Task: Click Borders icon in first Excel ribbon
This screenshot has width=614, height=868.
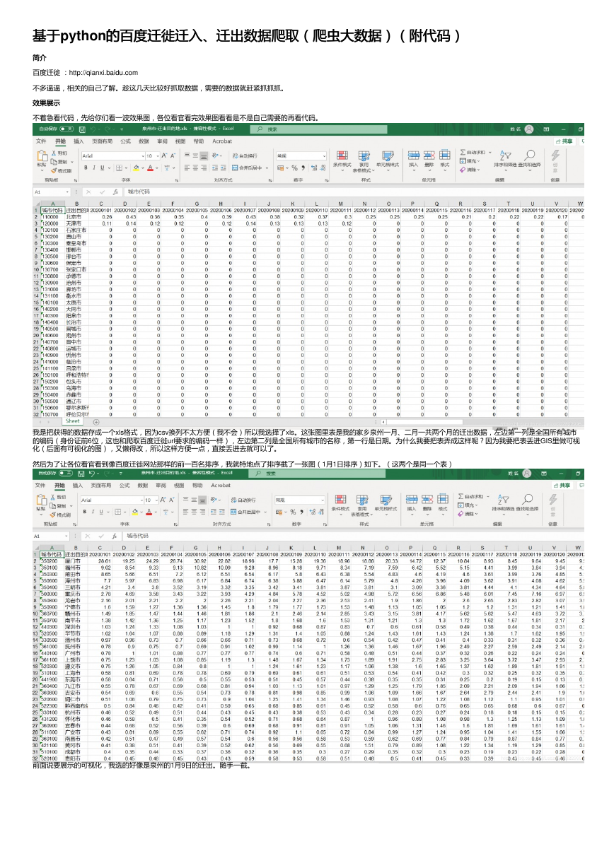Action: 119,168
